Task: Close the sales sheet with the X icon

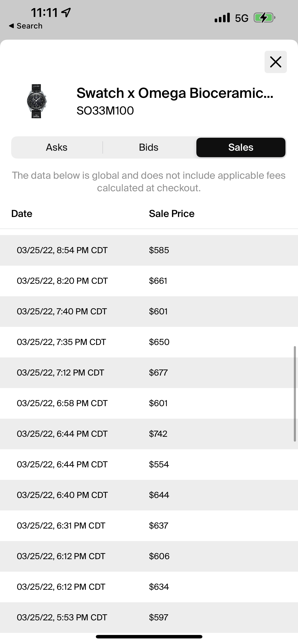Action: tap(275, 62)
